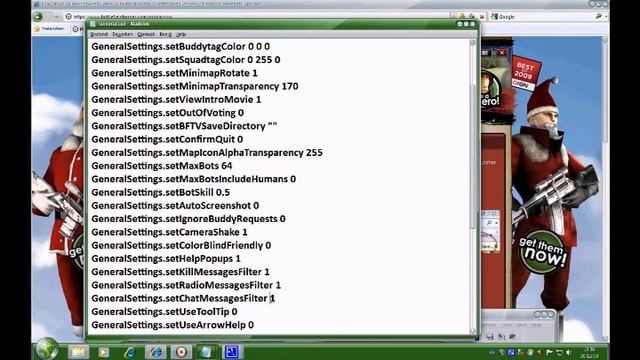Click the setRadioMessagesFilter 1 line
640x360 pixels.
point(186,285)
